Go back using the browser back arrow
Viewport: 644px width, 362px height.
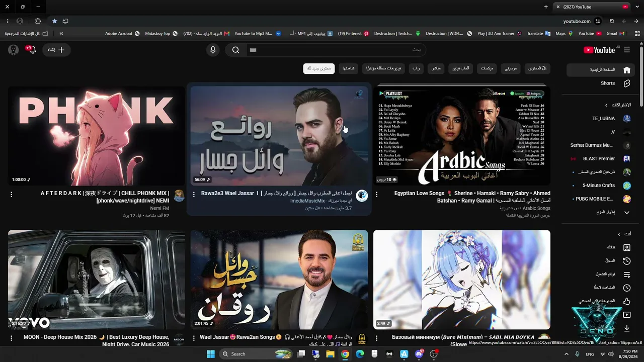[x=636, y=21]
